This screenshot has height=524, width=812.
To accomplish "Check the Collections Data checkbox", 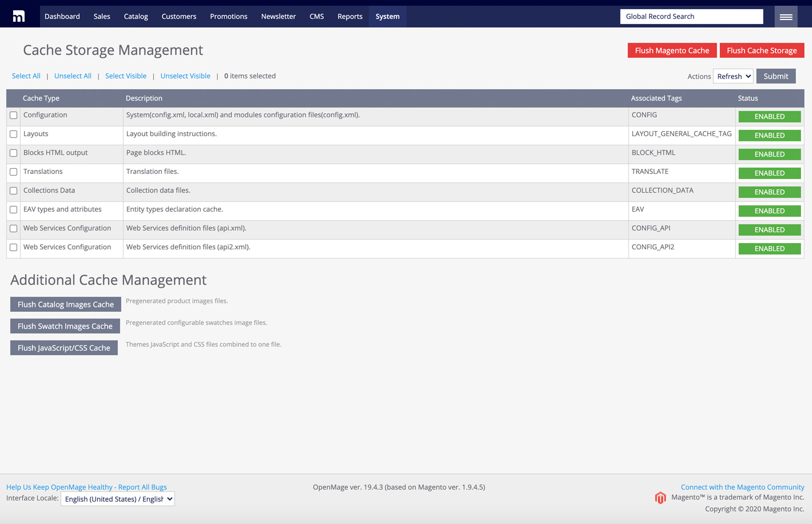I will [13, 190].
